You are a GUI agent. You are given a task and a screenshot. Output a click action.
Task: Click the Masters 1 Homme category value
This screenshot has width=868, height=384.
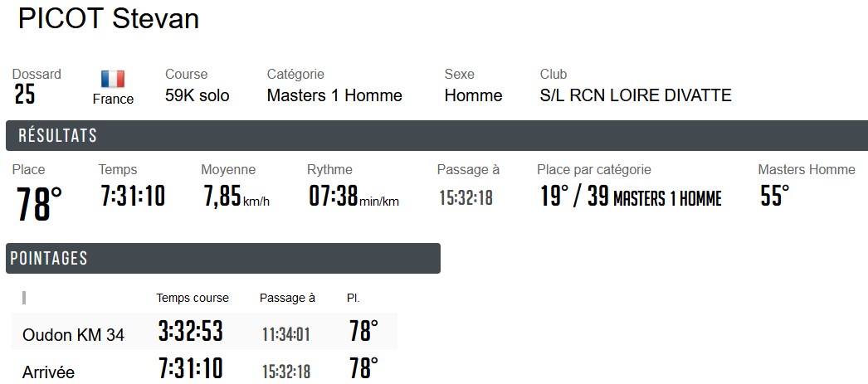coord(334,95)
